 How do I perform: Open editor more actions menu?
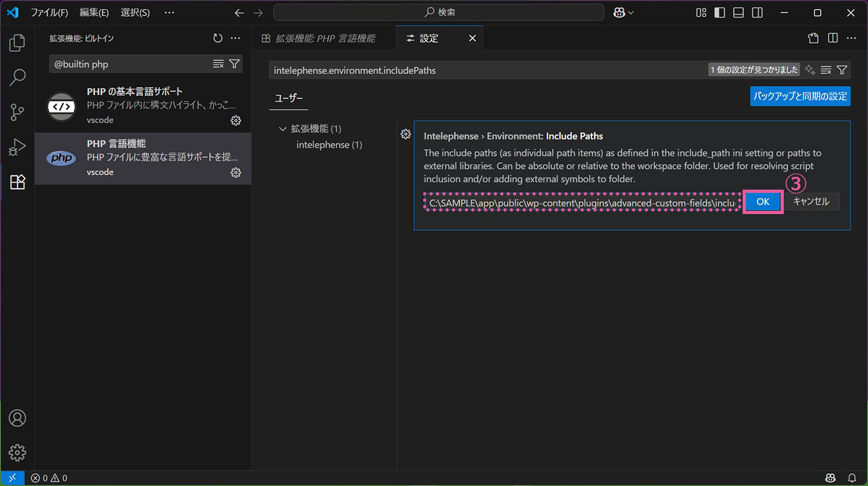(851, 38)
